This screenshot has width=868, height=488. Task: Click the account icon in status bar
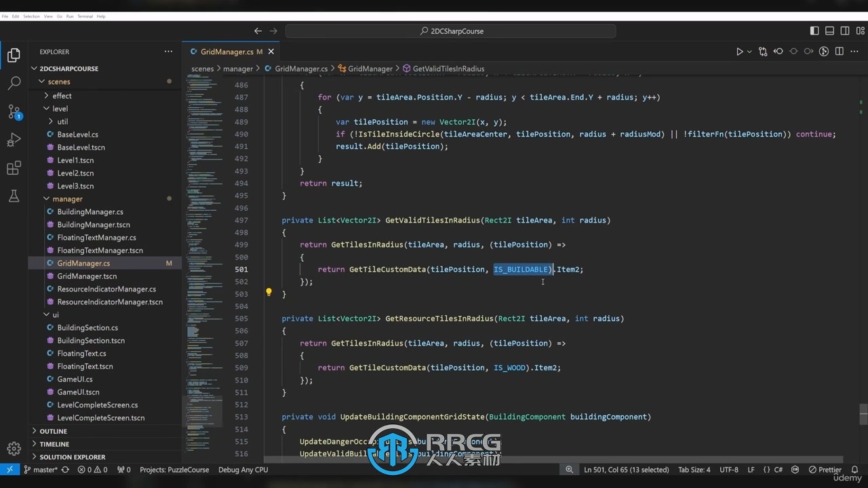coord(794,470)
